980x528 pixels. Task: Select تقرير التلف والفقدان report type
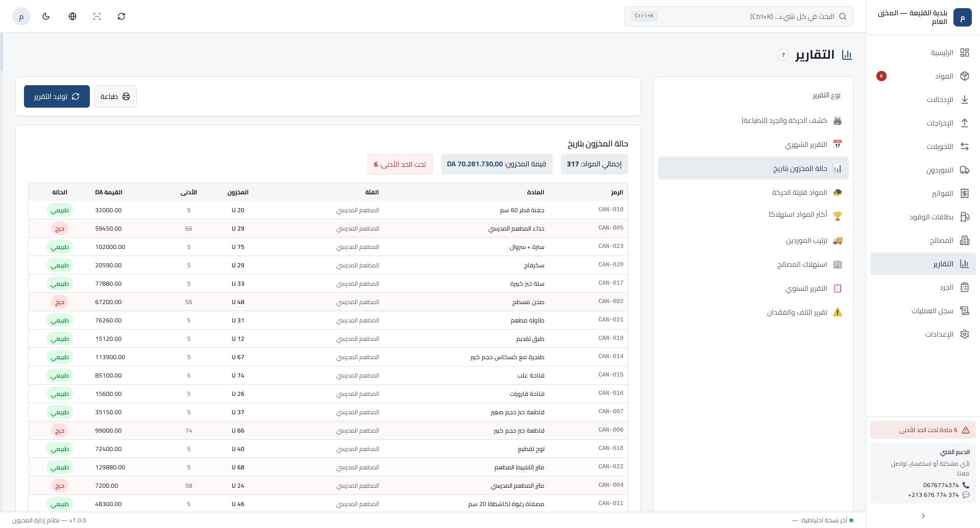[753, 312]
